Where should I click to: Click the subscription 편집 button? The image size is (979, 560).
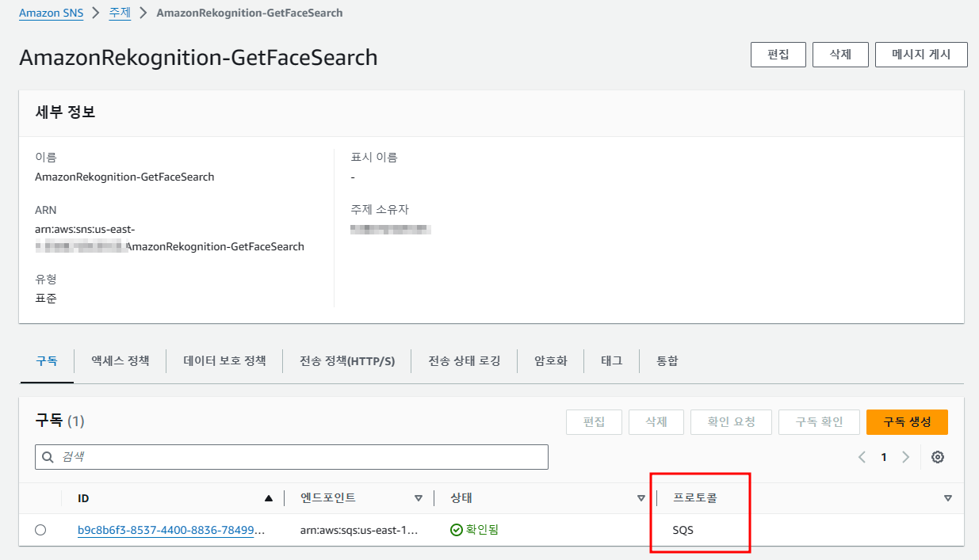pos(594,422)
